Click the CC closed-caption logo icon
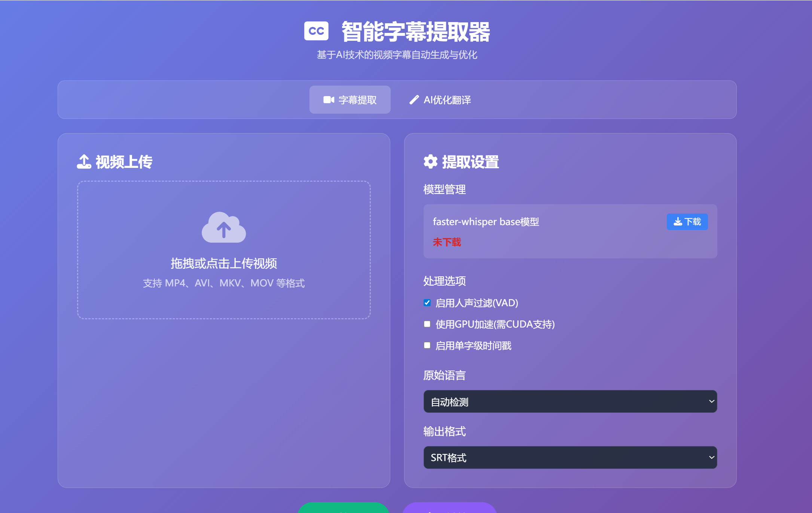Viewport: 812px width, 513px height. [x=316, y=31]
